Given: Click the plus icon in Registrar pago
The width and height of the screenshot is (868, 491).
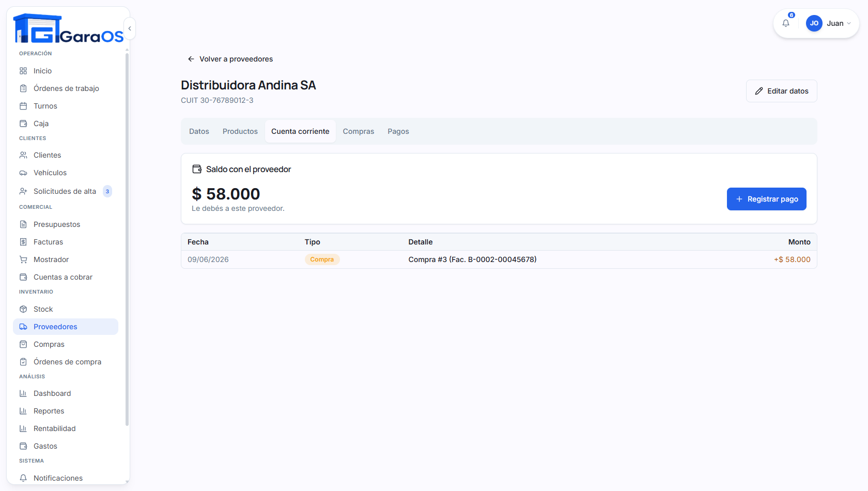Looking at the screenshot, I should (739, 199).
